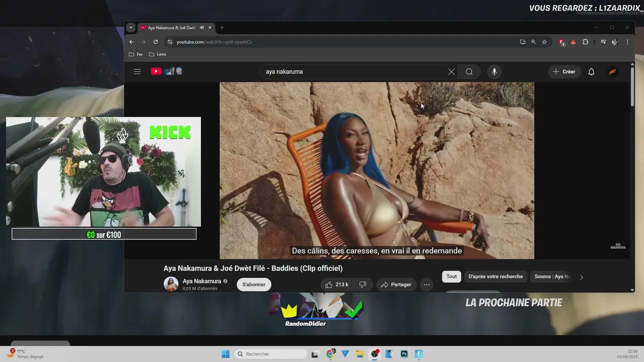The image size is (644, 362).
Task: View site information icon in address bar
Action: [170, 42]
